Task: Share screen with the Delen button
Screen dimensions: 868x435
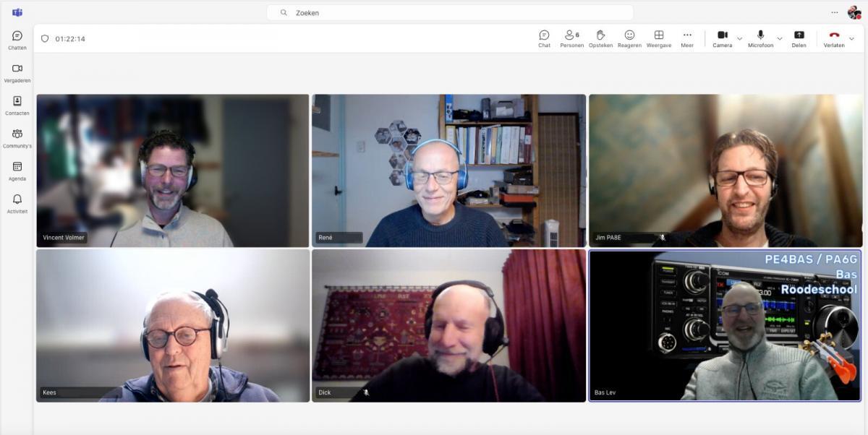Action: (x=799, y=38)
